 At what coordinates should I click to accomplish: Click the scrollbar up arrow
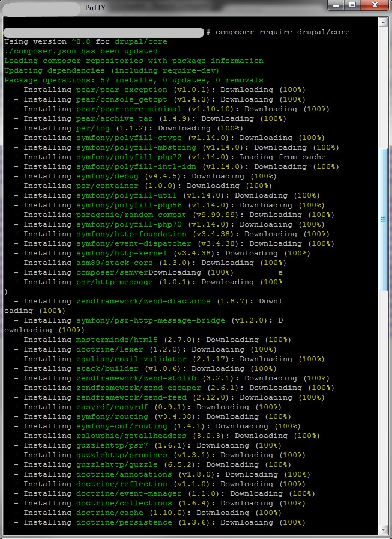click(x=383, y=22)
